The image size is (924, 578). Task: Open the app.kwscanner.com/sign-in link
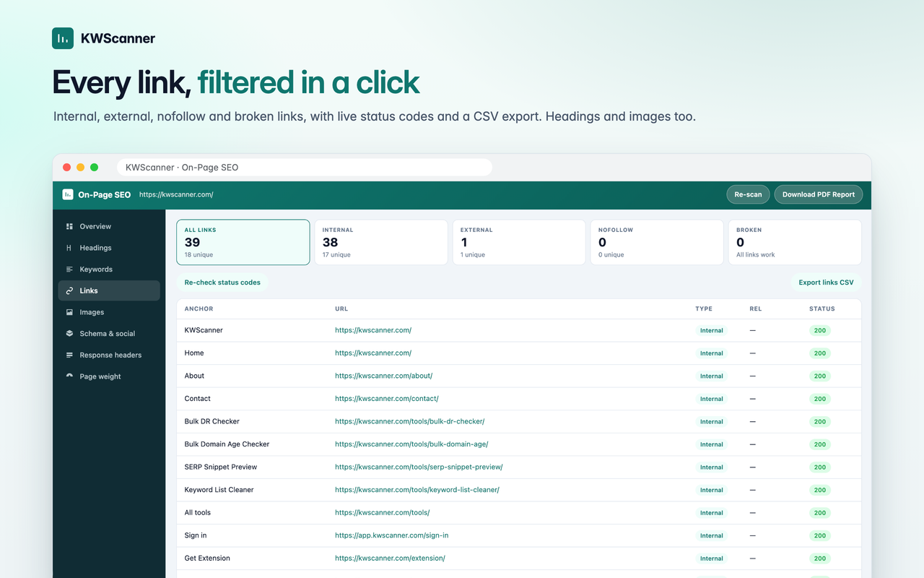click(391, 535)
